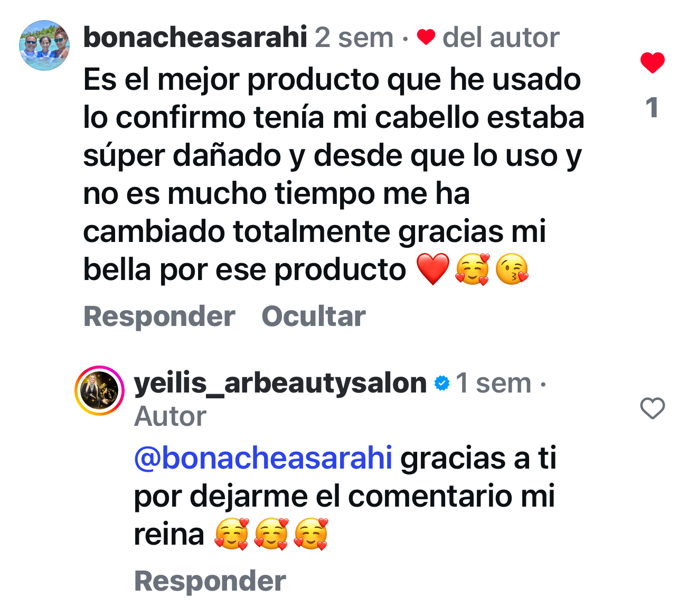Click the 'Autor' label under the username

170,416
